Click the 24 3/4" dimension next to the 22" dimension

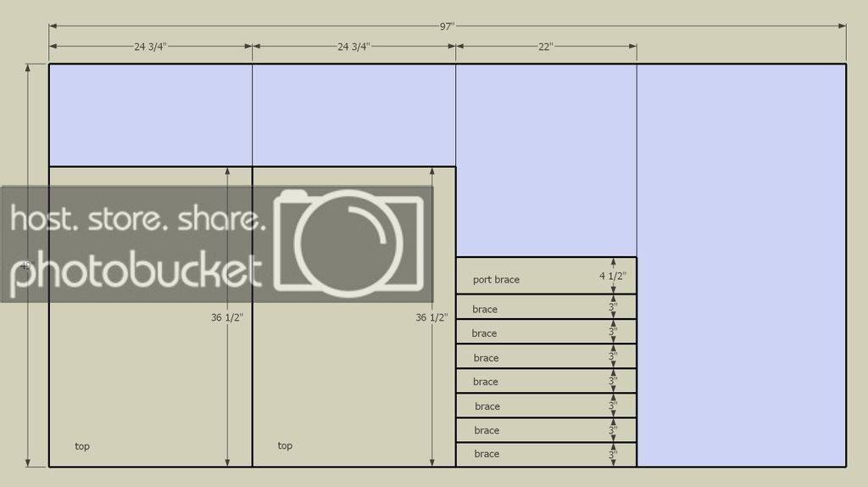(353, 47)
